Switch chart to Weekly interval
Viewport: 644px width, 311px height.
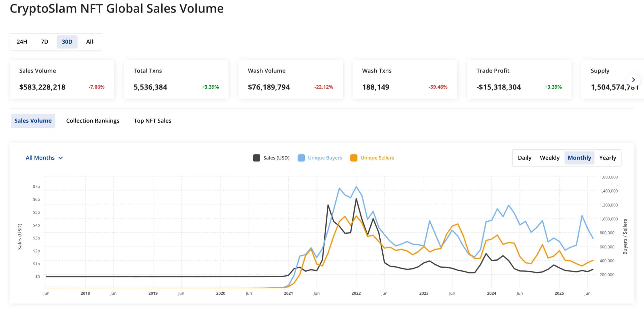click(550, 158)
